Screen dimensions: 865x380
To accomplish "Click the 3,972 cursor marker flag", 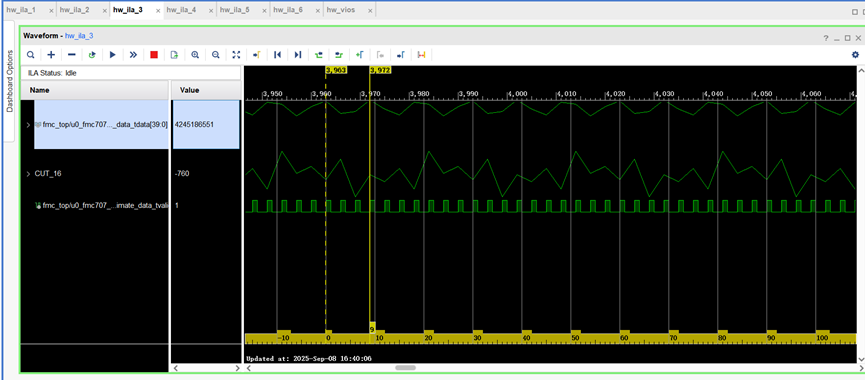I will (380, 70).
